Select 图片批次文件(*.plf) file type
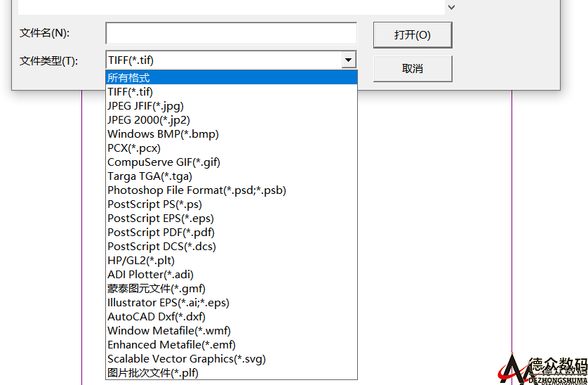588x385 pixels. click(x=232, y=372)
